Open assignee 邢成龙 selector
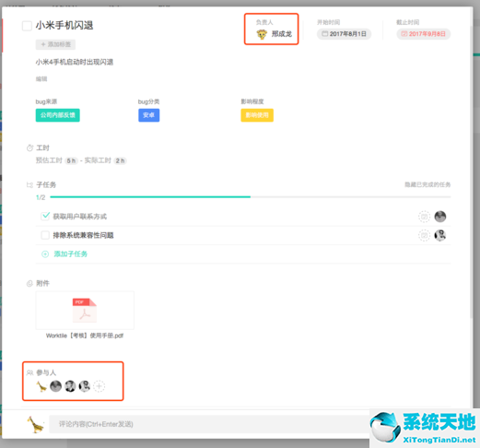The width and height of the screenshot is (480, 448). pyautogui.click(x=274, y=34)
